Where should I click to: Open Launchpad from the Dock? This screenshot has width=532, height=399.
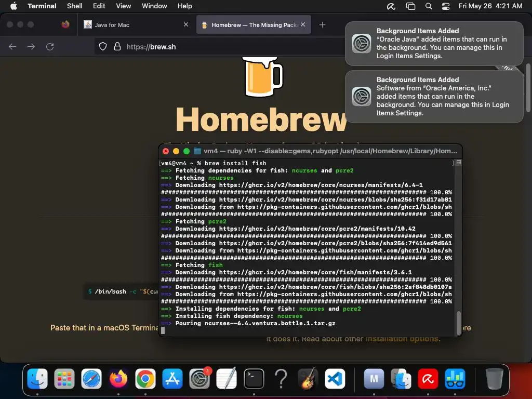click(64, 379)
